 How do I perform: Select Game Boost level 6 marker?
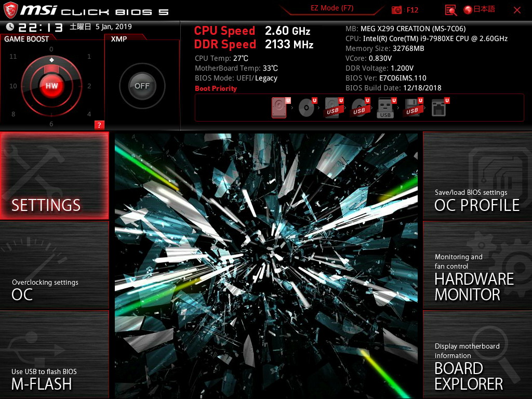[51, 124]
